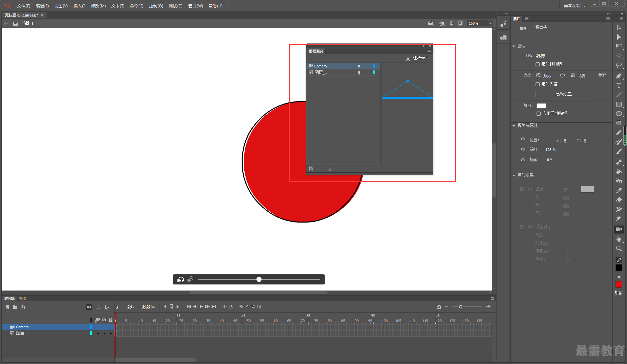Open the 文件(F) menu
The height and width of the screenshot is (364, 627).
pos(24,6)
